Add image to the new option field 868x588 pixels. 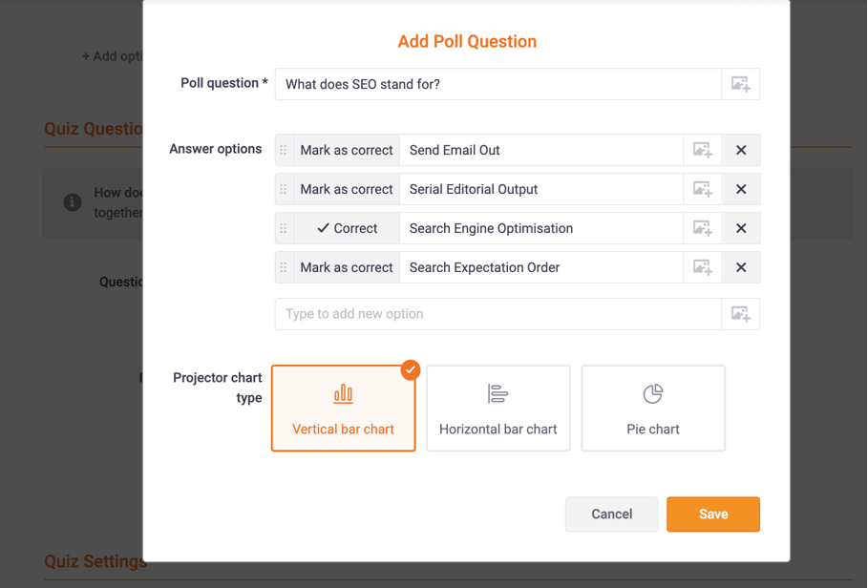(740, 314)
